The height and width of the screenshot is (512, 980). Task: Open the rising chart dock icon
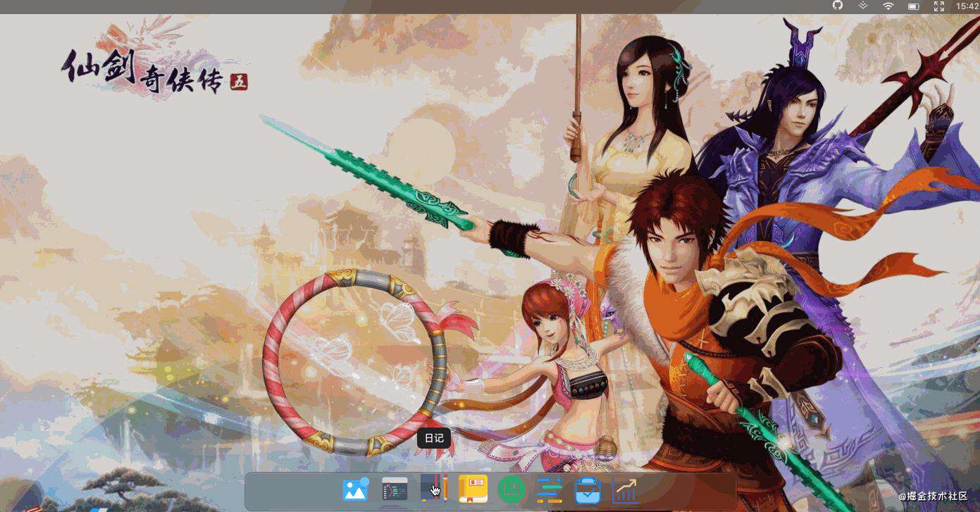coord(626,490)
